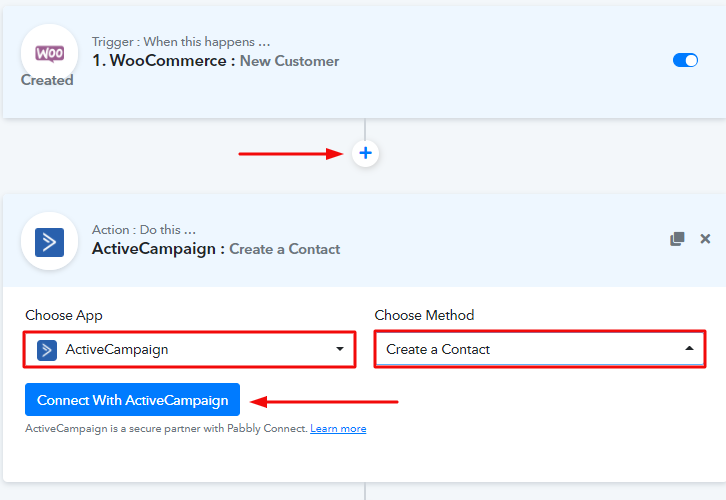Open the Choose Method dropdown

click(x=540, y=349)
